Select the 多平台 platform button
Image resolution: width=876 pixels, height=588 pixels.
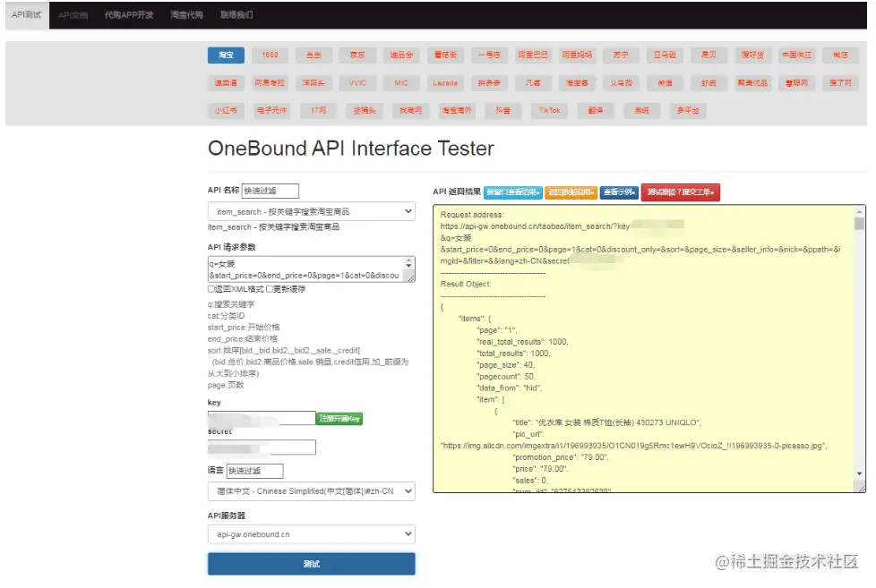(x=688, y=111)
